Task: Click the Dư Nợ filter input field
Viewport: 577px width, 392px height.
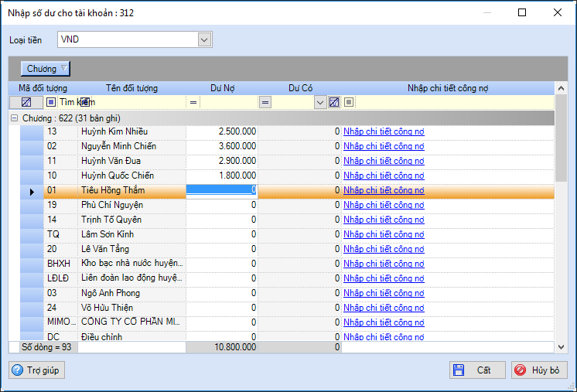Action: [228, 102]
